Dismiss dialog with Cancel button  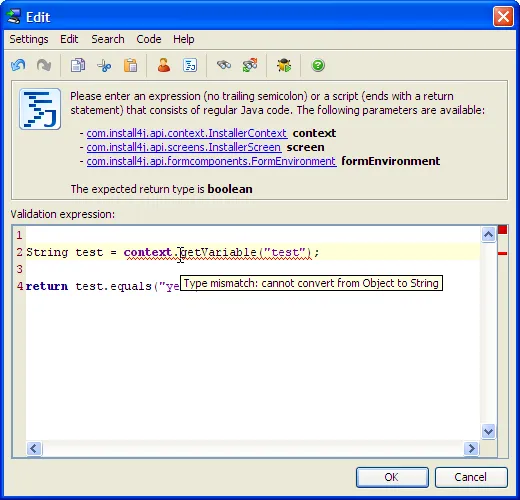pos(471,477)
